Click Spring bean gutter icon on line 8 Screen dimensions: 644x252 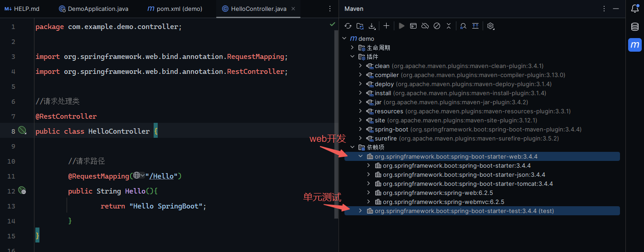coord(22,131)
